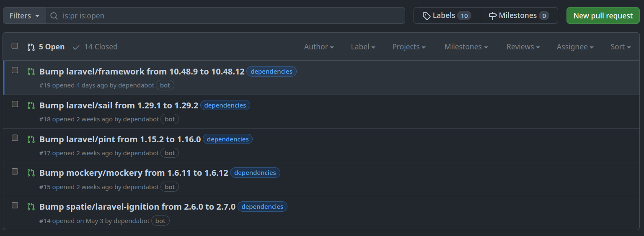Click open PR icon for laravel/framework bump
This screenshot has width=644, height=236.
tap(31, 72)
